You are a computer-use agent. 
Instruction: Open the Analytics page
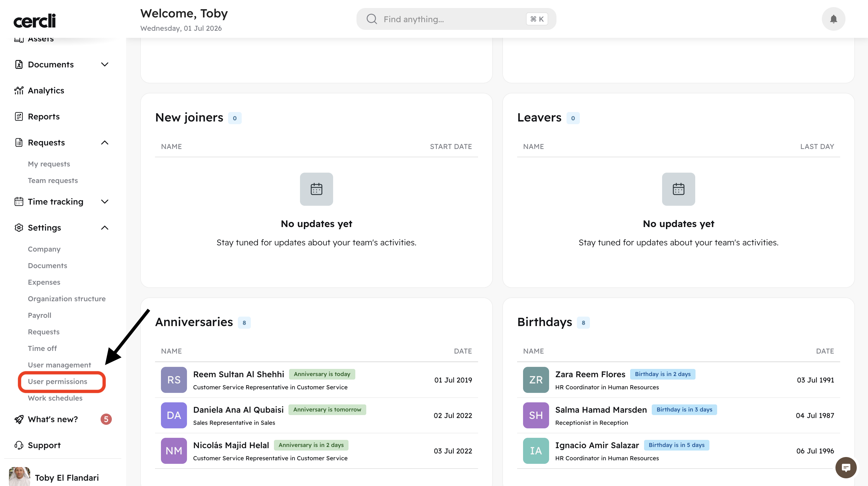(46, 90)
